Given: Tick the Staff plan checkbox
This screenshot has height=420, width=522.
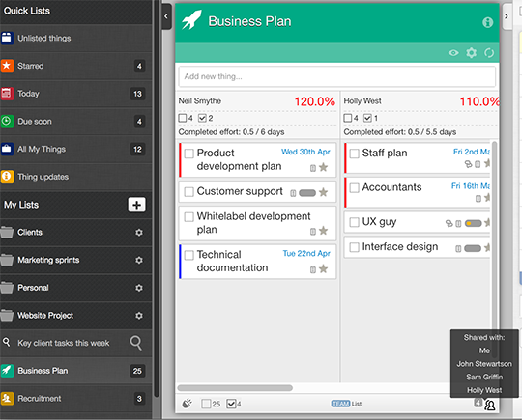Looking at the screenshot, I should (x=354, y=154).
